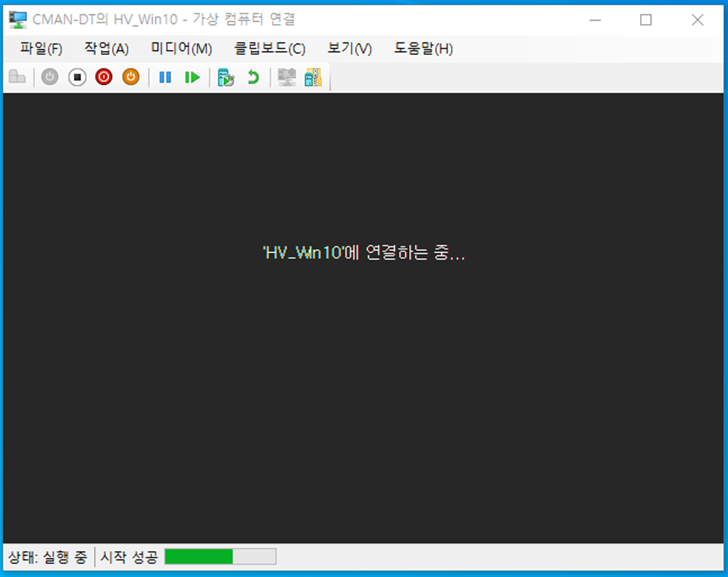This screenshot has width=728, height=577.
Task: Click the green Reset play icon
Action: click(192, 77)
